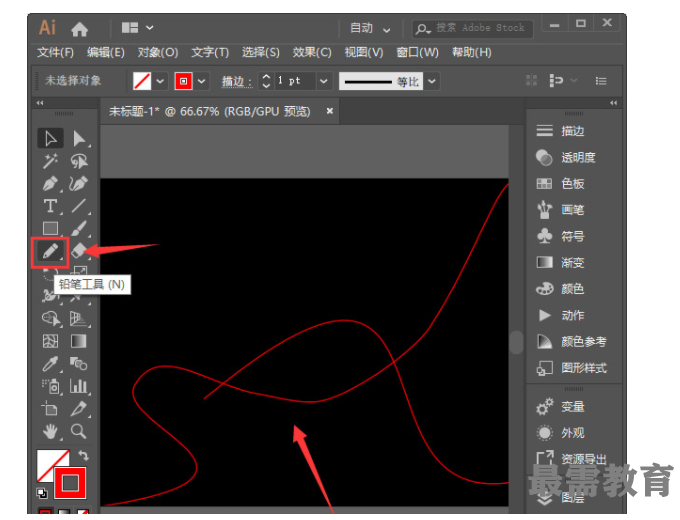Open stroke weight 1 pt dropdown
Screen dimensions: 680x520
coord(324,81)
